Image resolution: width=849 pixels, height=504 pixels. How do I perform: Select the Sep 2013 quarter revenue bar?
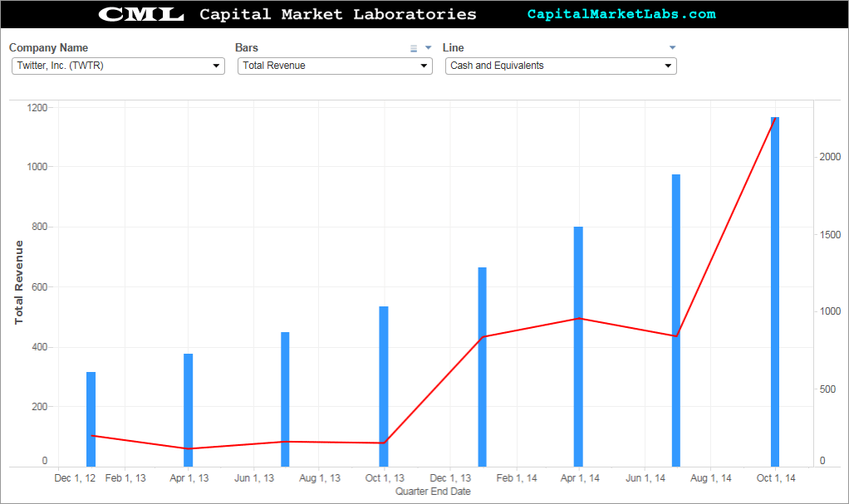coord(383,387)
